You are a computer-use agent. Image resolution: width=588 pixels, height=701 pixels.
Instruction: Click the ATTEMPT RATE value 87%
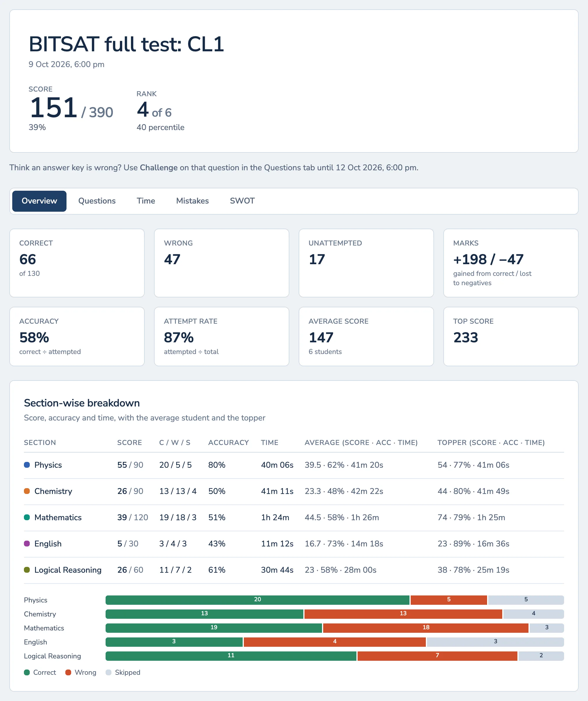pyautogui.click(x=178, y=337)
